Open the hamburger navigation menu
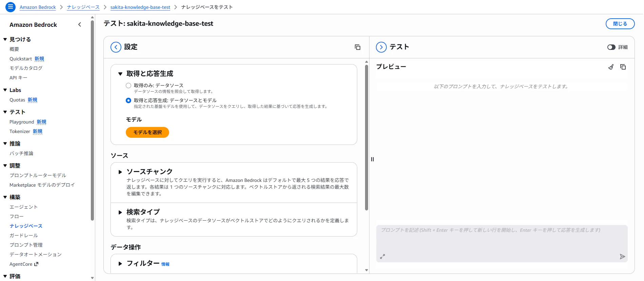The image size is (644, 281). pos(11,7)
